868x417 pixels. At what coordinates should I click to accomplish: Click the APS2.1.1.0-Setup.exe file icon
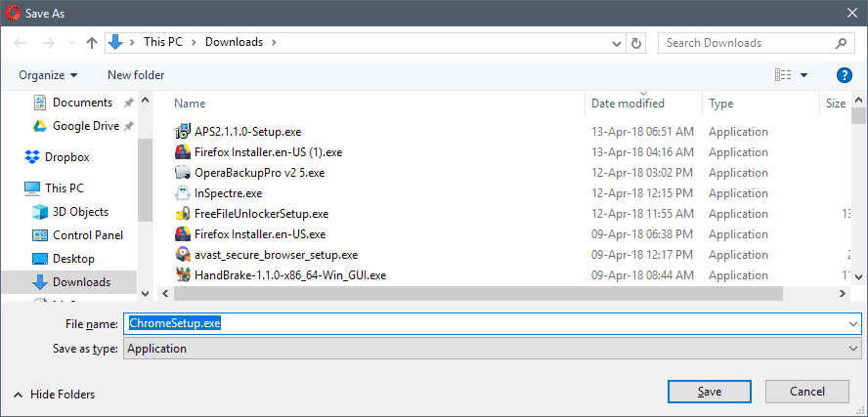coord(183,132)
